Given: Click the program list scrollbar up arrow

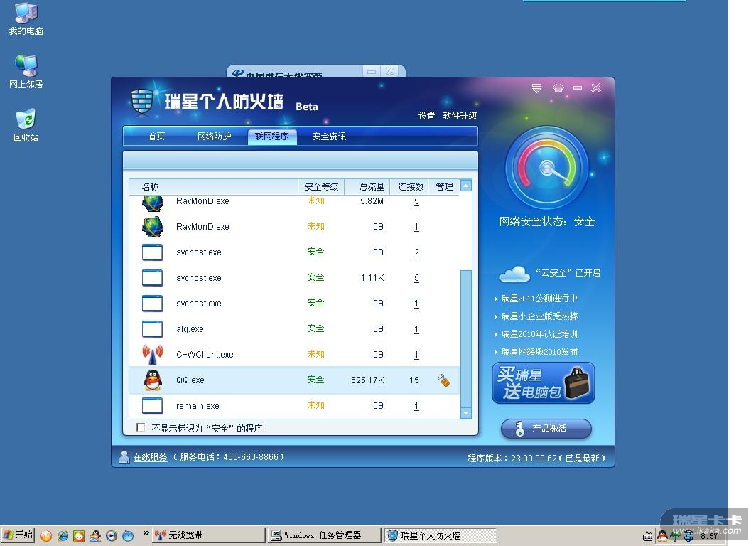Looking at the screenshot, I should coord(466,186).
